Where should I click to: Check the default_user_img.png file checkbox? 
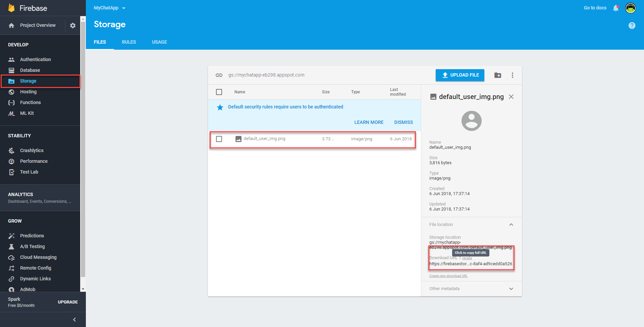(x=219, y=139)
